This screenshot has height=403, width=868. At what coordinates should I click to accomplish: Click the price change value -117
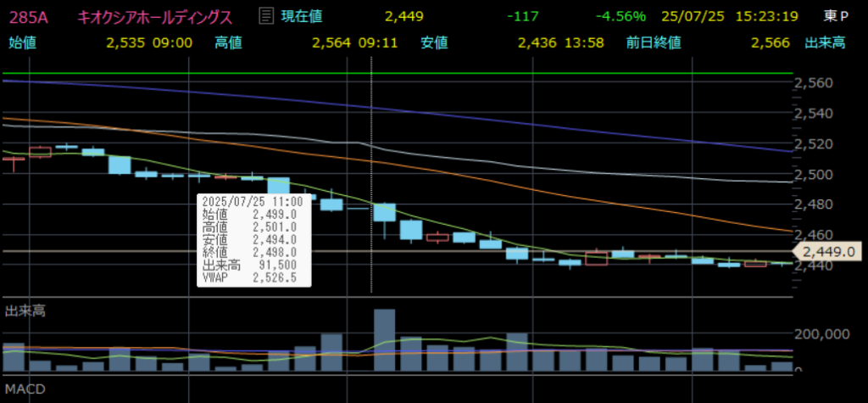click(522, 17)
